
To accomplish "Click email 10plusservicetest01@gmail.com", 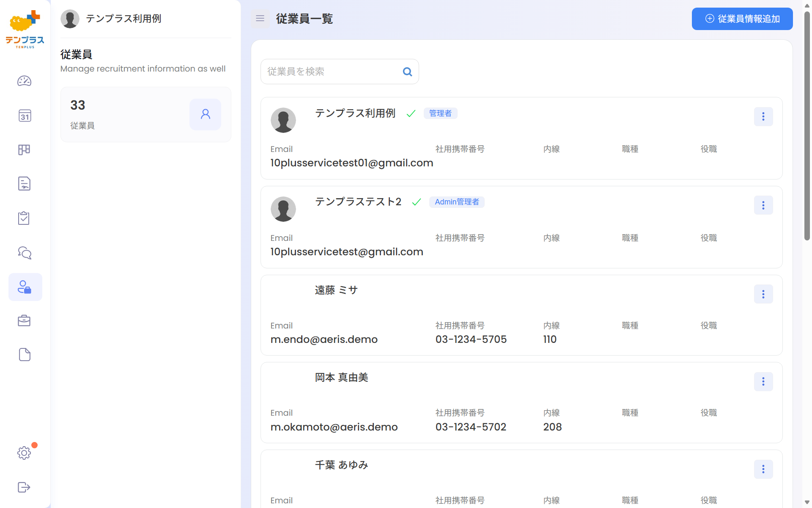I will pos(351,163).
